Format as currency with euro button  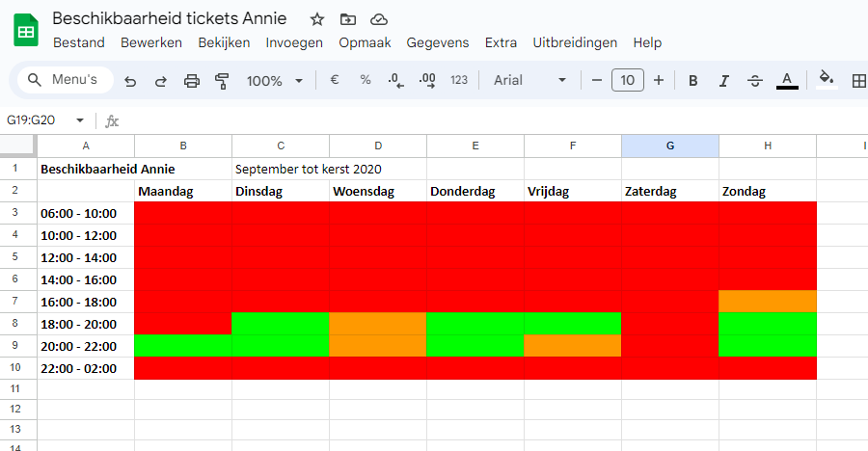coord(335,81)
